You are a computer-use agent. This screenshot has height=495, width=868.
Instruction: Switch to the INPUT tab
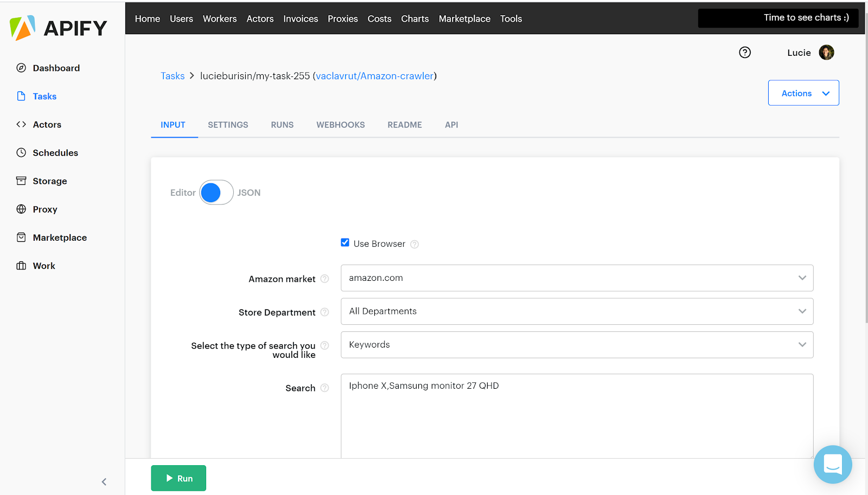(x=173, y=125)
